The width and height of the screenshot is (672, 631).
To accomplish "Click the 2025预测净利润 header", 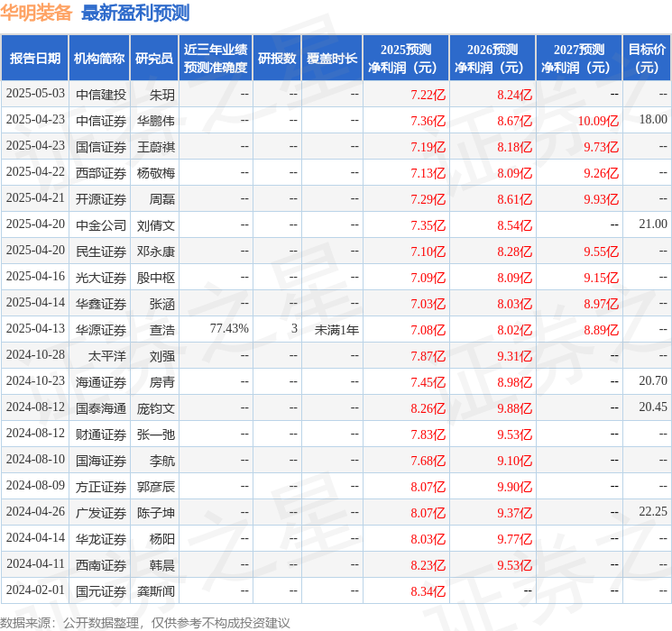I will click(405, 59).
